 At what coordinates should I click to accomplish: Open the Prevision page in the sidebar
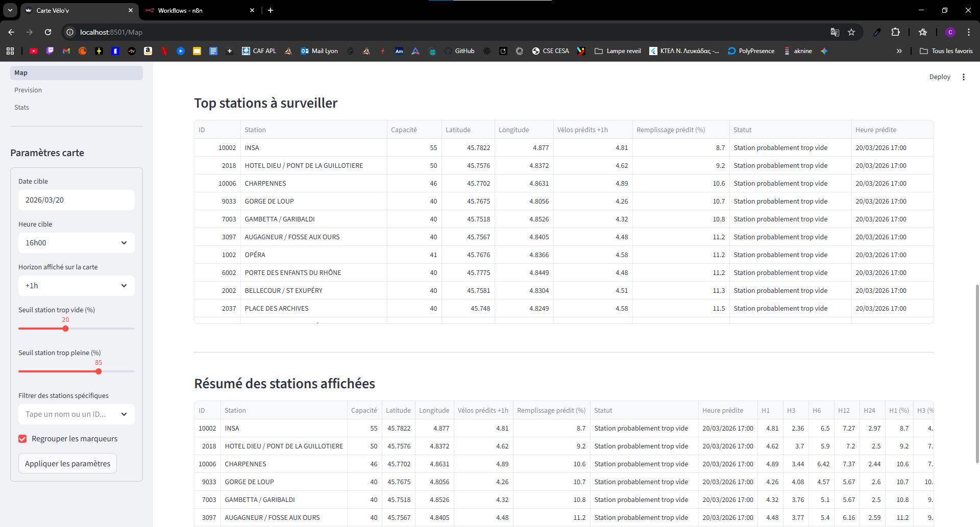coord(28,90)
